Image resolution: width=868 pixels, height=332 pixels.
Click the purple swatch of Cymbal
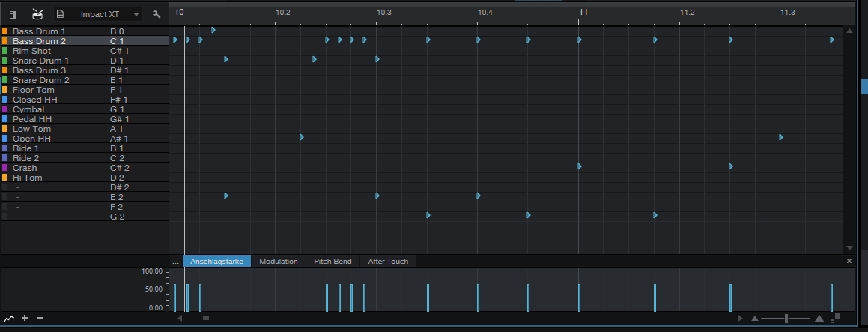pyautogui.click(x=4, y=109)
